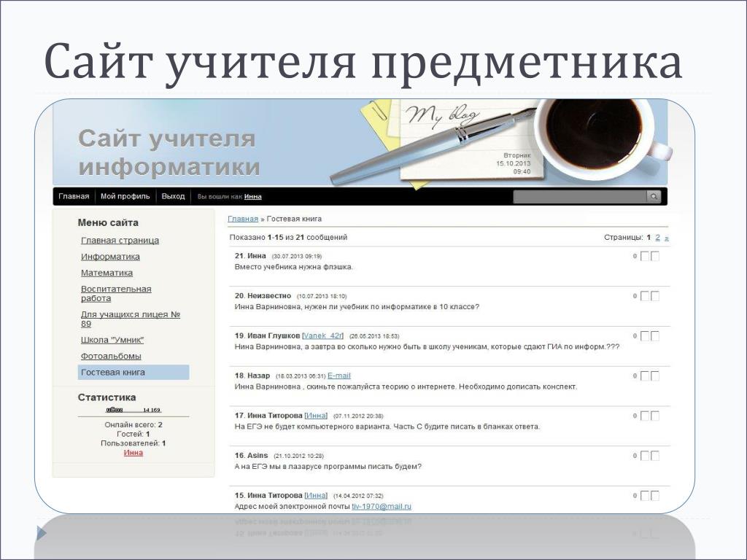The image size is (747, 560).
Task: Select Выход to log out
Action: point(173,196)
